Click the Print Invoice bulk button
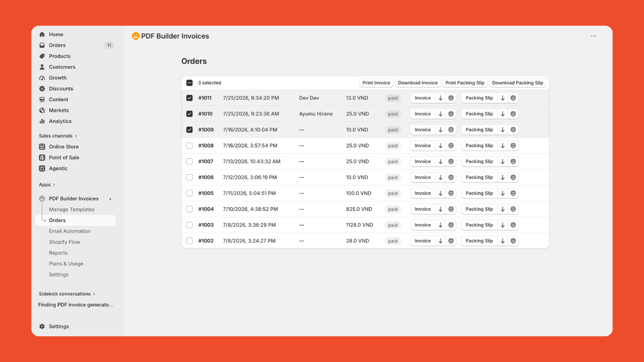This screenshot has height=362, width=644. tap(376, 83)
